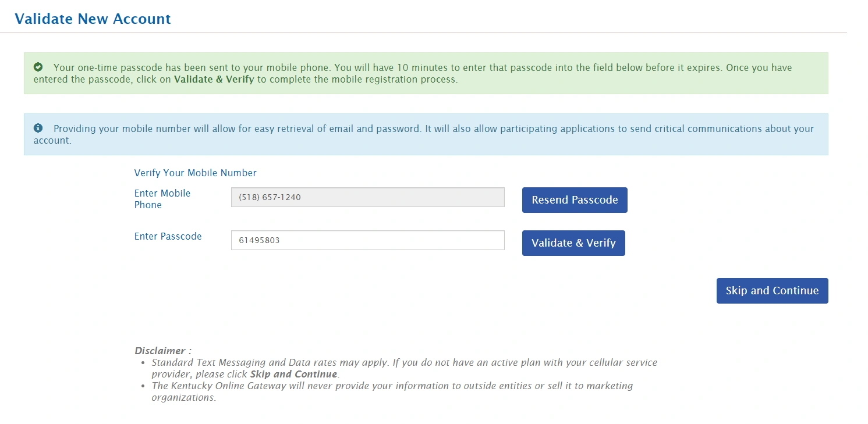Select the Enter Mobile Phone label

coord(162,199)
